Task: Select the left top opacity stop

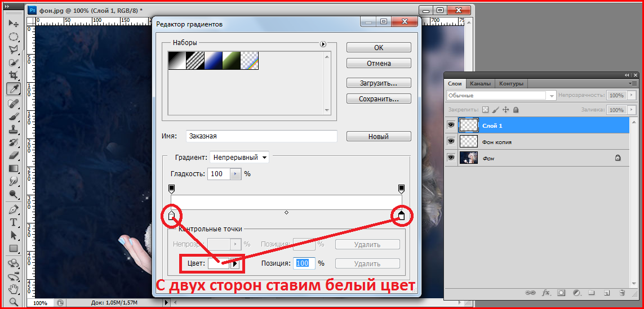Action: click(172, 189)
